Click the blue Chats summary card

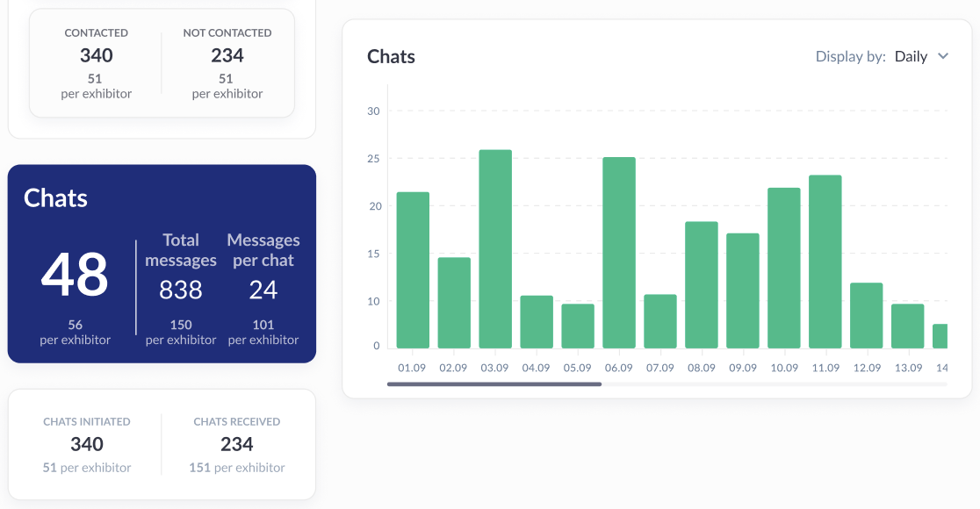(x=162, y=263)
